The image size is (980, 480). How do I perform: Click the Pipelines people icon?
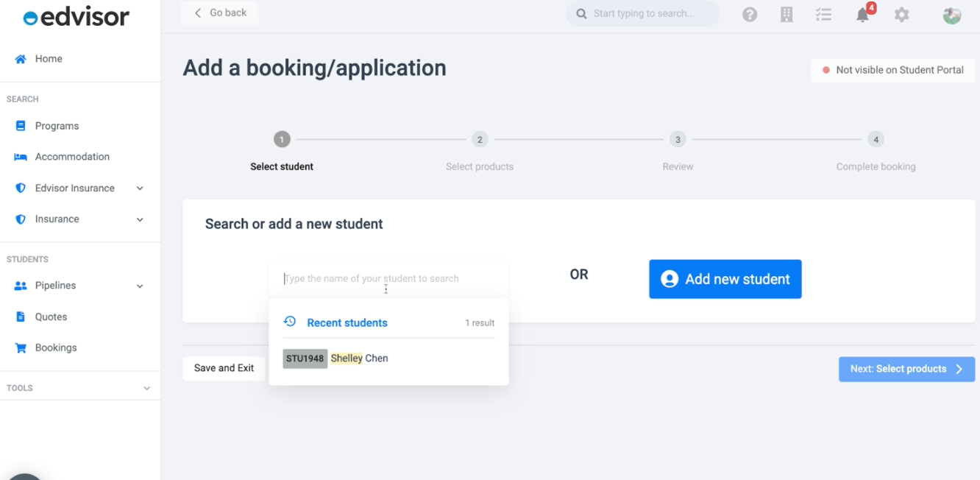point(21,286)
